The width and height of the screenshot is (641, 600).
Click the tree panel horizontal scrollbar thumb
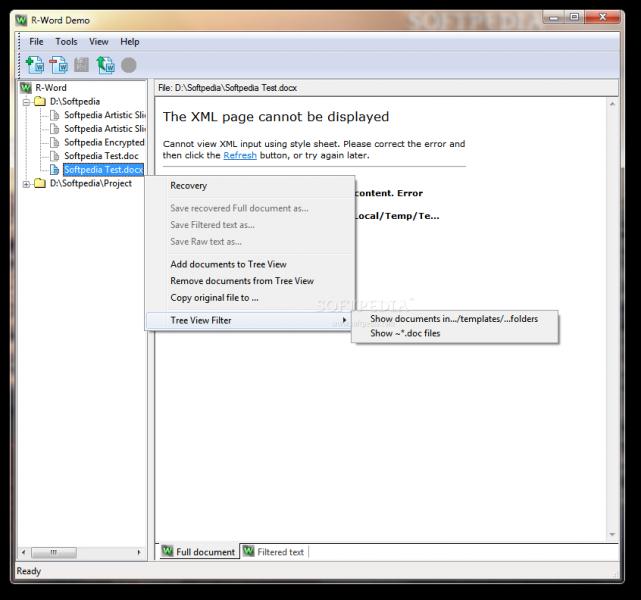point(54,553)
